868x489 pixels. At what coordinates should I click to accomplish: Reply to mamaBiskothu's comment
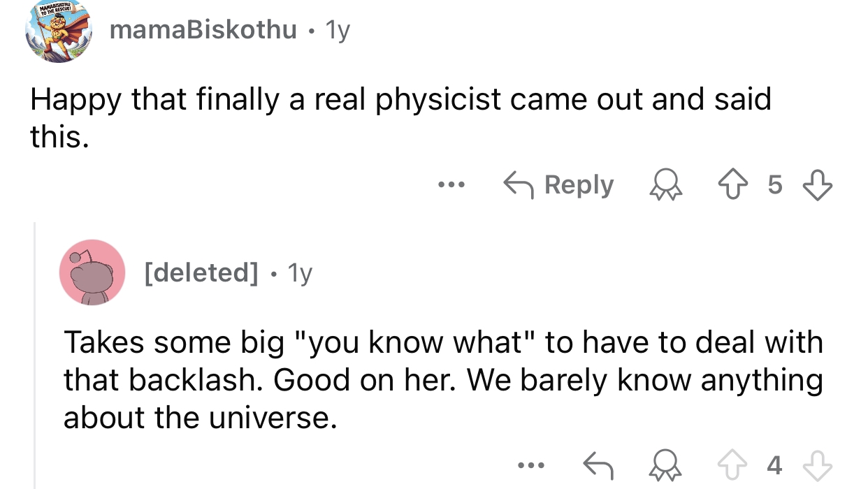pyautogui.click(x=559, y=185)
